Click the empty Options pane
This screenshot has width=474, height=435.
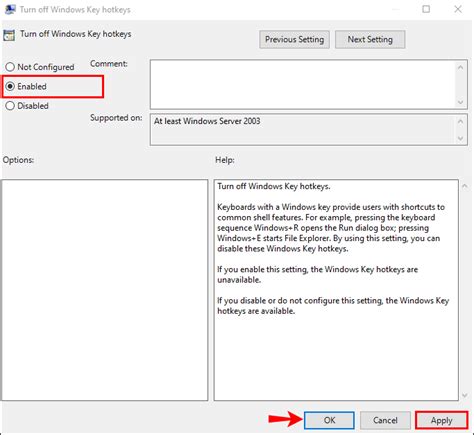click(x=105, y=290)
